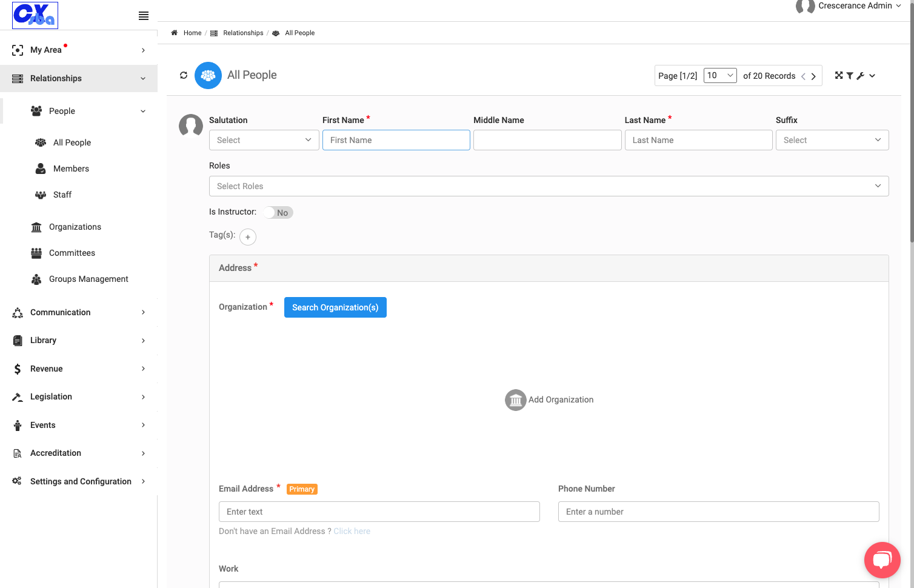Screen dimensions: 914x588
Task: Focus the Phone Number field
Action: (x=719, y=512)
